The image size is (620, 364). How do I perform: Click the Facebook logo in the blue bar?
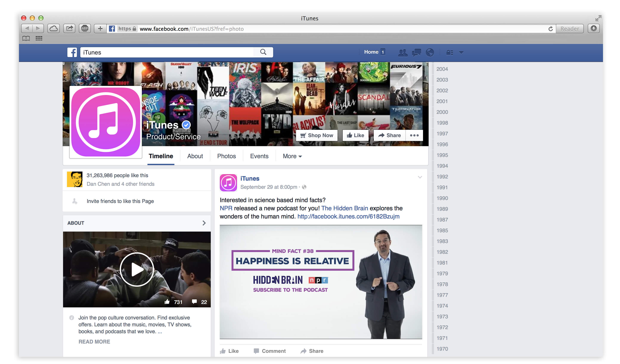72,52
